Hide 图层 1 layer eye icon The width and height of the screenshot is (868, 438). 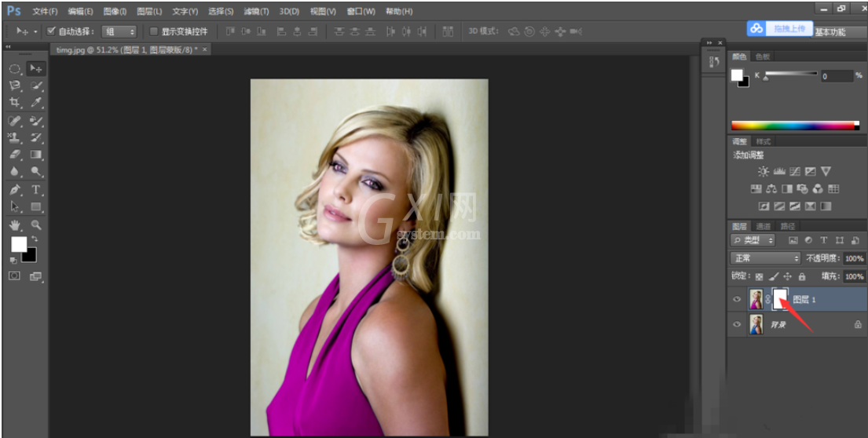(737, 299)
